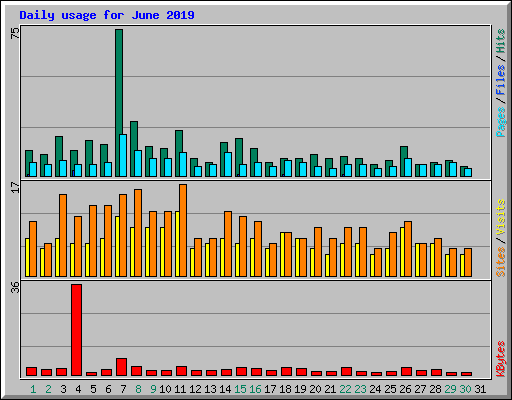Image resolution: width=512 pixels, height=400 pixels.
Task: Click the 'Pages' legend label
Action: click(x=501, y=122)
